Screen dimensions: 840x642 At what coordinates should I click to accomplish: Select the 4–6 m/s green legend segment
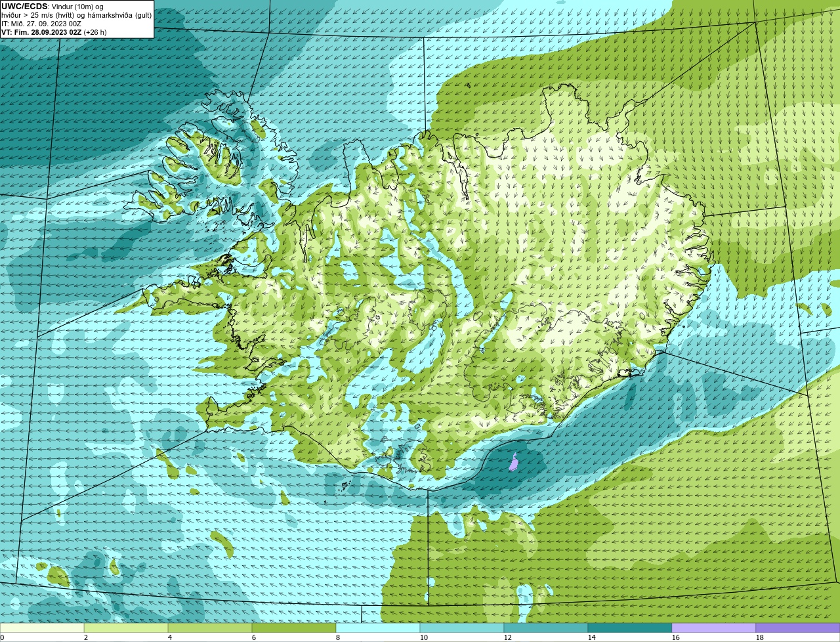coord(210,628)
